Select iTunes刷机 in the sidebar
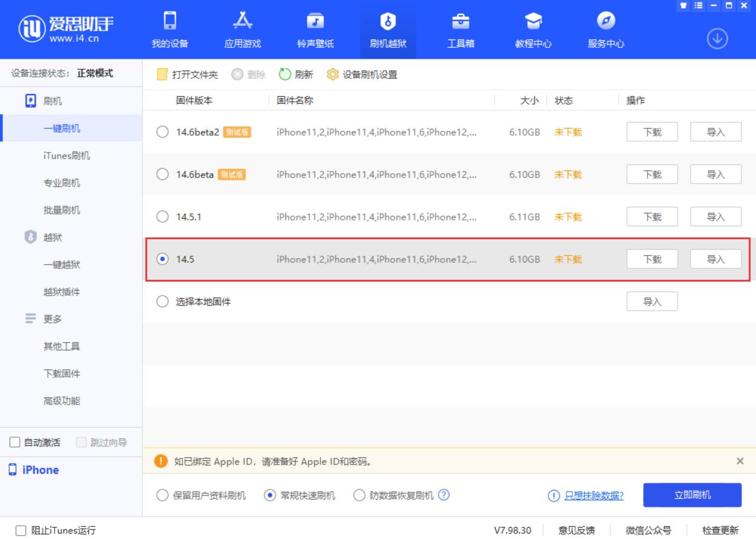 click(x=67, y=156)
